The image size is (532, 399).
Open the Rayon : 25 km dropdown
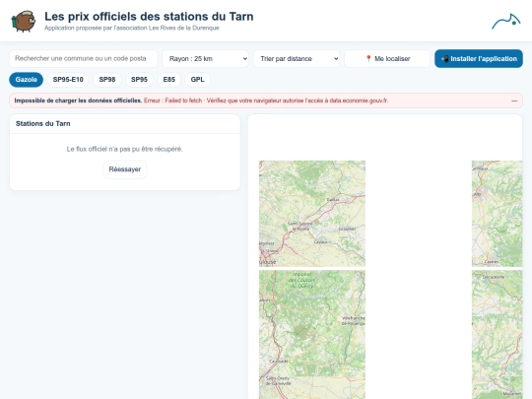(205, 59)
